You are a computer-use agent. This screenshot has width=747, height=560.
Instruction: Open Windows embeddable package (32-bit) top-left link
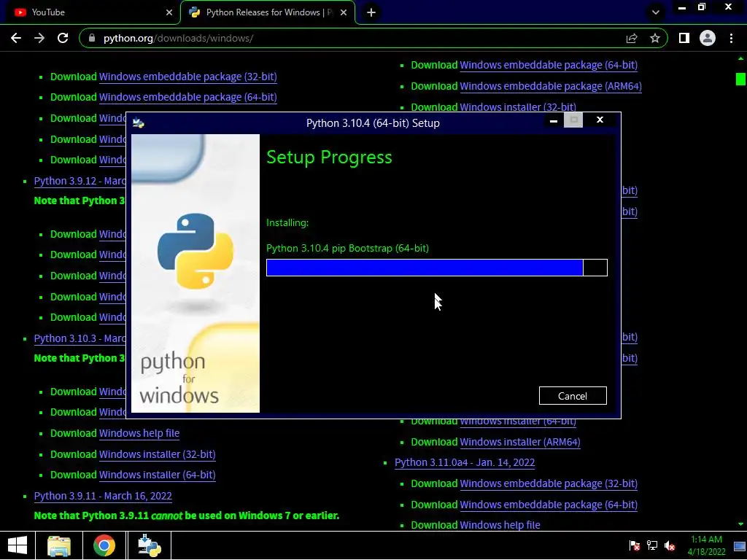(x=187, y=77)
